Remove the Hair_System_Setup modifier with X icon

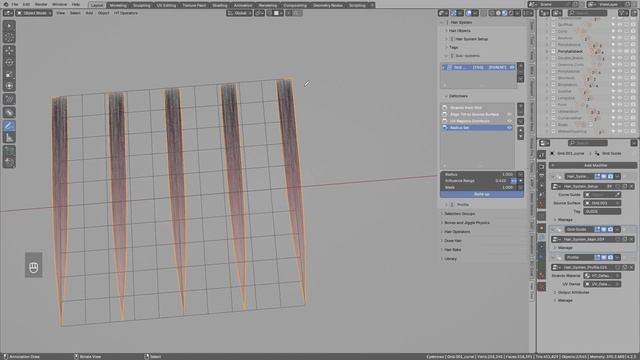pos(631,186)
